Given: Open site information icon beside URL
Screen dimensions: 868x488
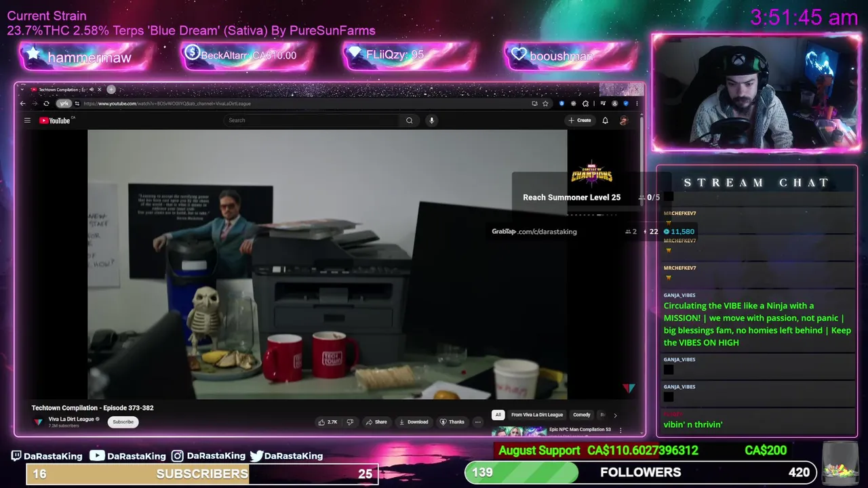Looking at the screenshot, I should (77, 104).
